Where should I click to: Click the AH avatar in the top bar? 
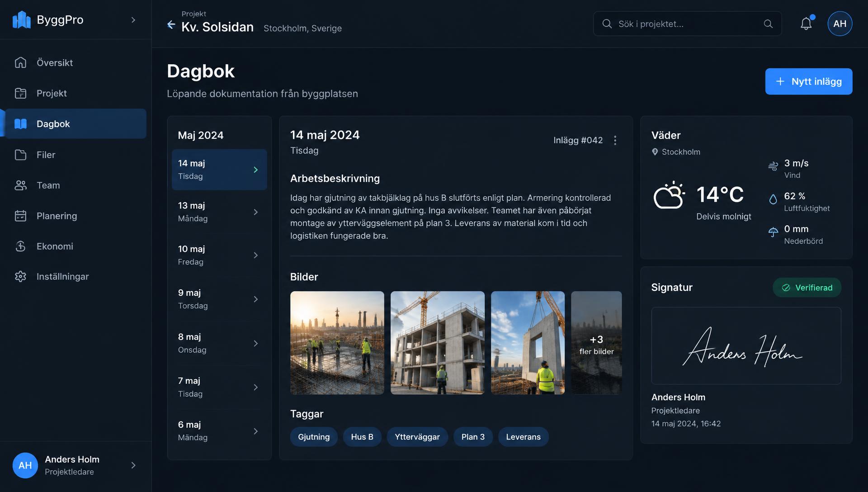[x=840, y=24]
